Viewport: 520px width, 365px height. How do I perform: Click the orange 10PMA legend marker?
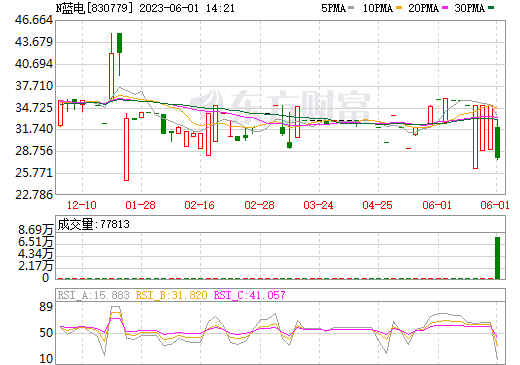click(x=399, y=8)
